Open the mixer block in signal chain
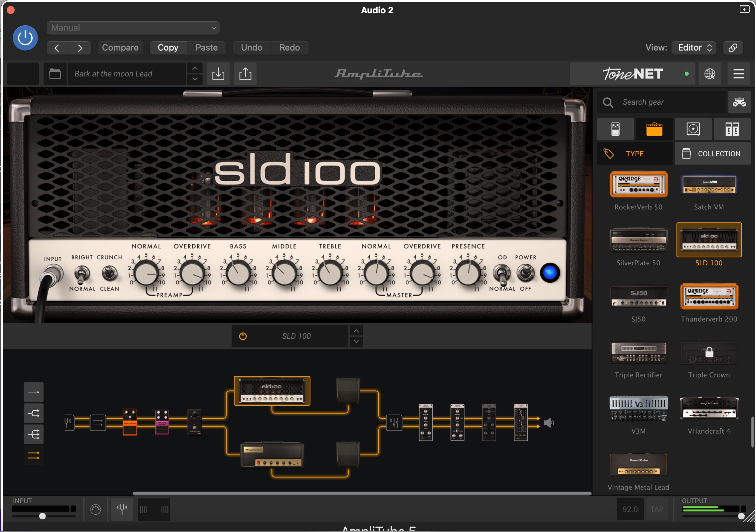The width and height of the screenshot is (756, 532). tap(394, 423)
